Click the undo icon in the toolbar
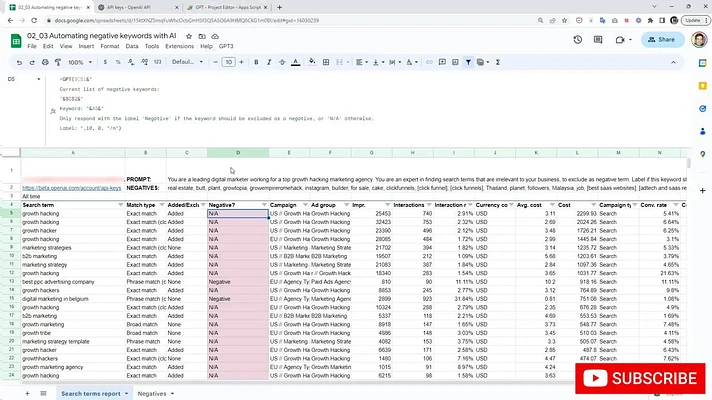 [x=18, y=62]
